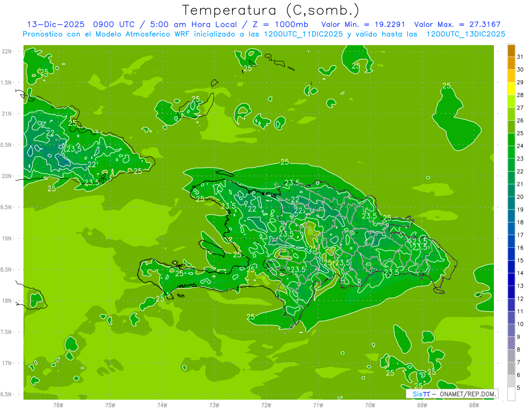Click the '10' value on the color scale
Image resolution: width=532 pixels, height=411 pixels.
520,324
